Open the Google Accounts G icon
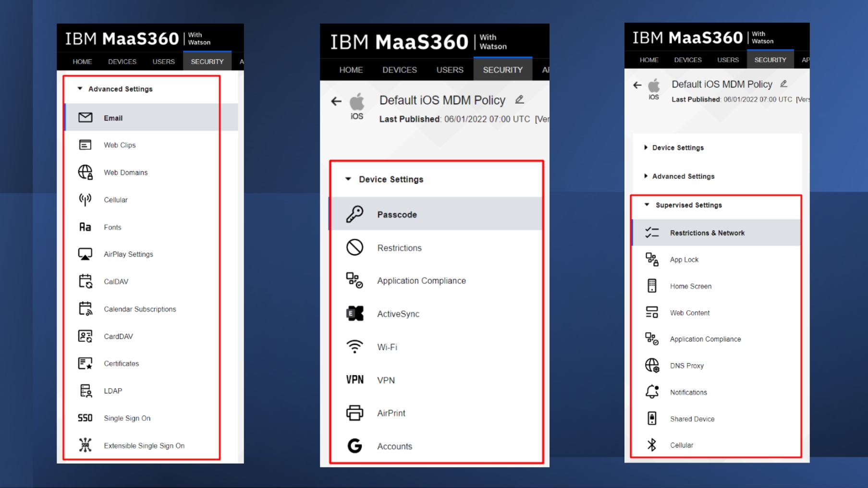Viewport: 868px width, 488px height. pos(355,446)
